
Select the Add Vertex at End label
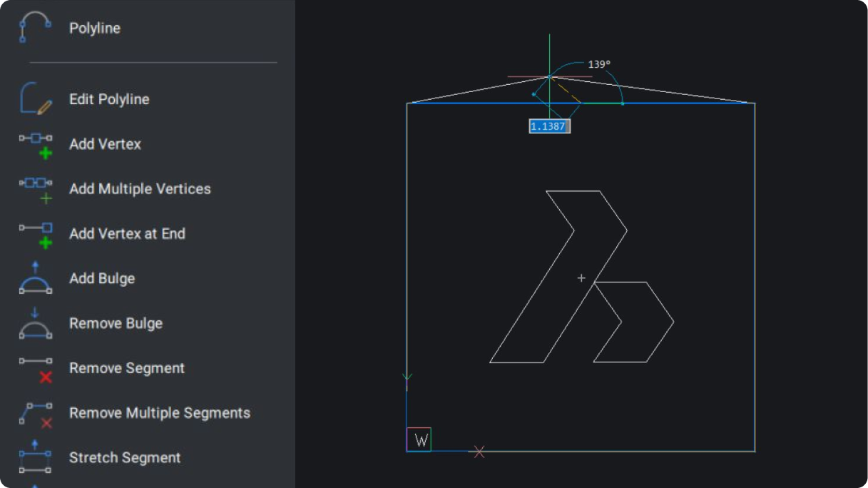127,234
